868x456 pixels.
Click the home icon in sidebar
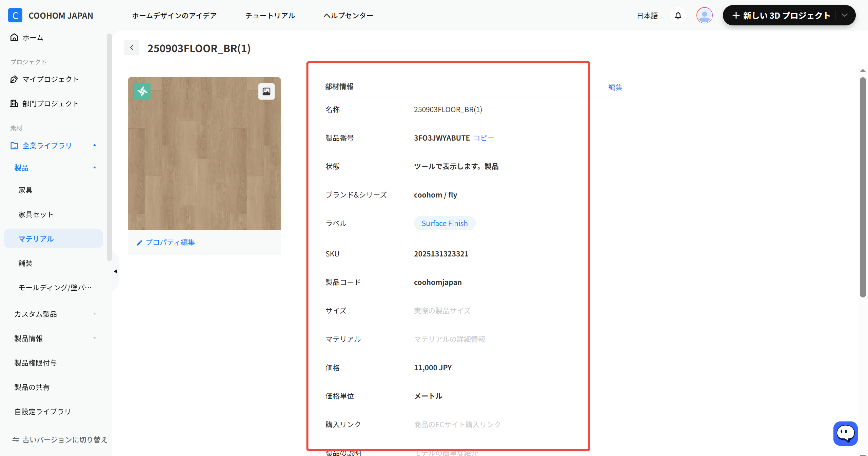click(x=14, y=37)
